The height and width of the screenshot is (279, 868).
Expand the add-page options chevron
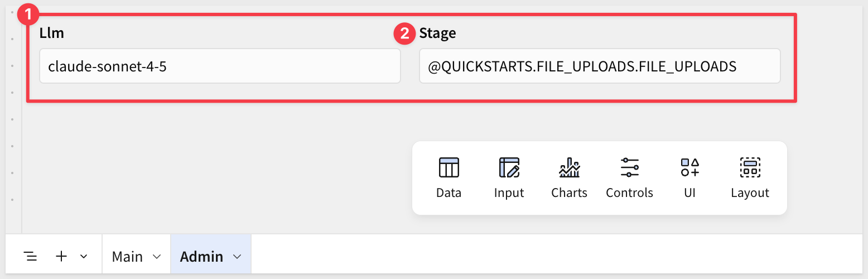point(84,256)
